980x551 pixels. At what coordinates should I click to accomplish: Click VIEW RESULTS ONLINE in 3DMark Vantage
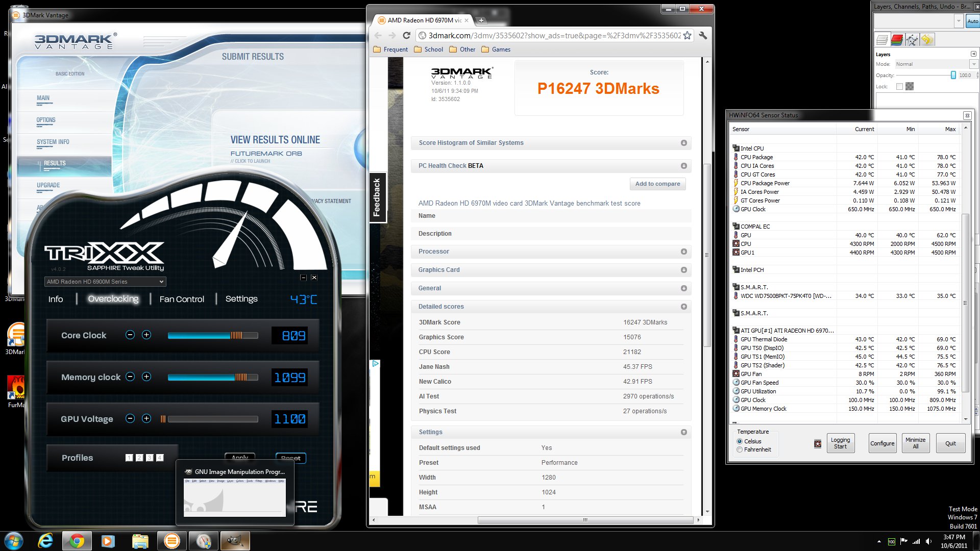pyautogui.click(x=275, y=140)
